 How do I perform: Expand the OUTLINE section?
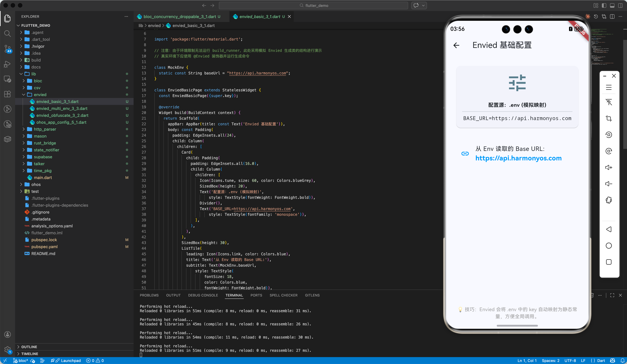coord(29,347)
